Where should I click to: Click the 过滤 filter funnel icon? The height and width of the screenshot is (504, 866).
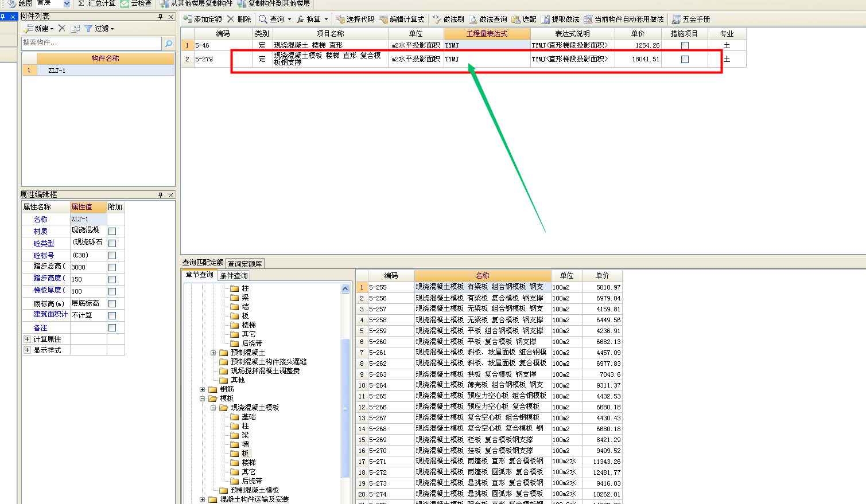(88, 28)
